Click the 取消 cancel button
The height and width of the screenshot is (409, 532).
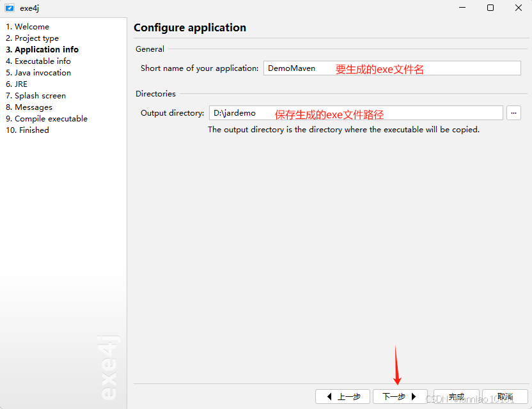click(505, 396)
